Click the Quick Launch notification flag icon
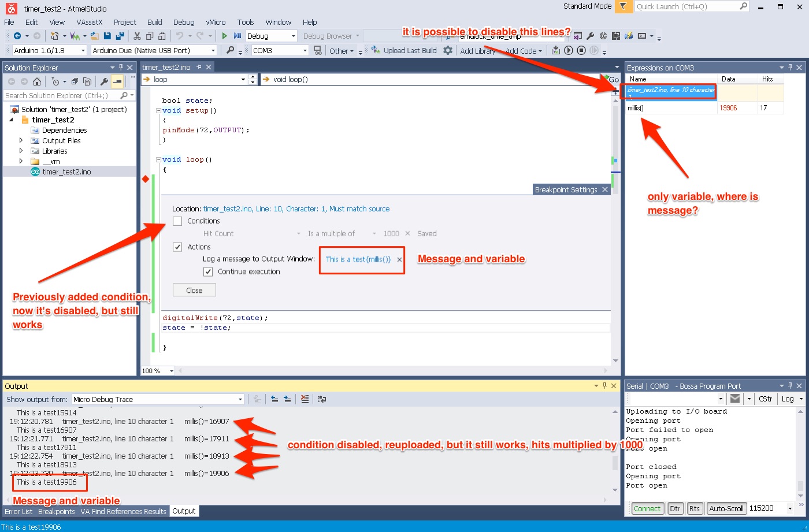The image size is (809, 532). (624, 6)
